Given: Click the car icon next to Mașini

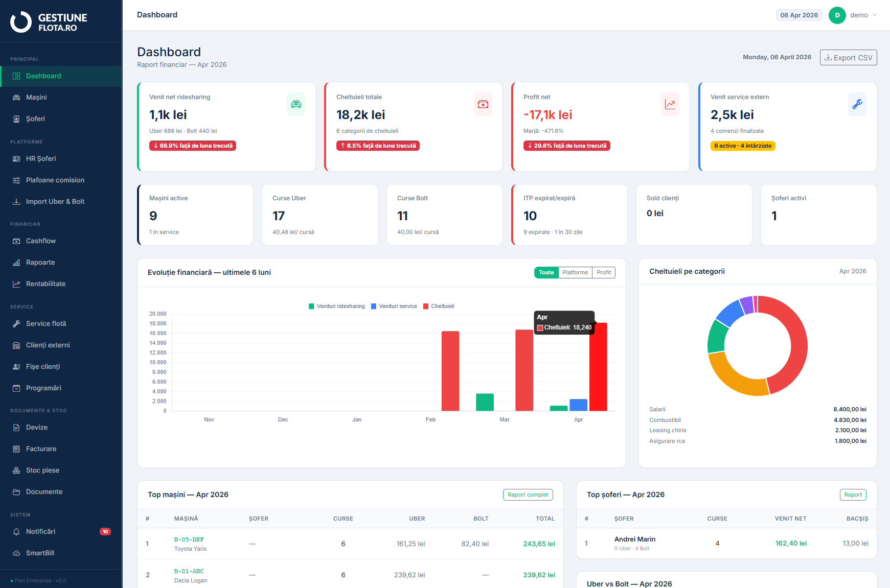Looking at the screenshot, I should pos(16,98).
